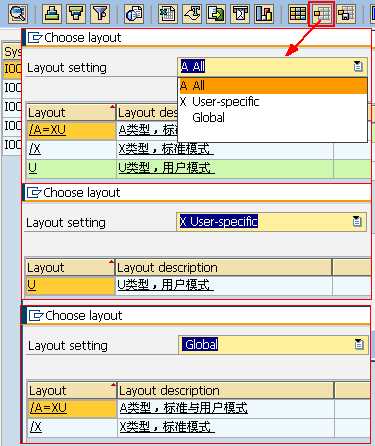Click the Layout setting field showing 'X User-specific'
Viewport: 375px width, 446px height.
271,221
